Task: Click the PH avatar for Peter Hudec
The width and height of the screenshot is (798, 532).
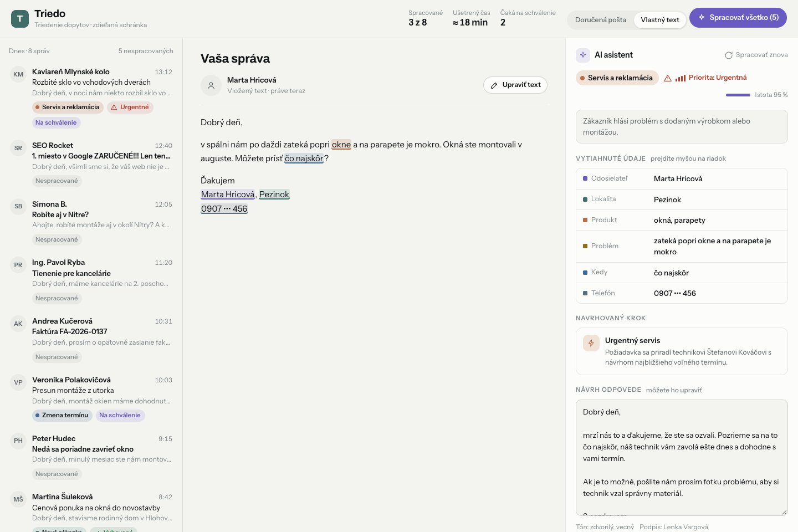Action: coord(18,441)
